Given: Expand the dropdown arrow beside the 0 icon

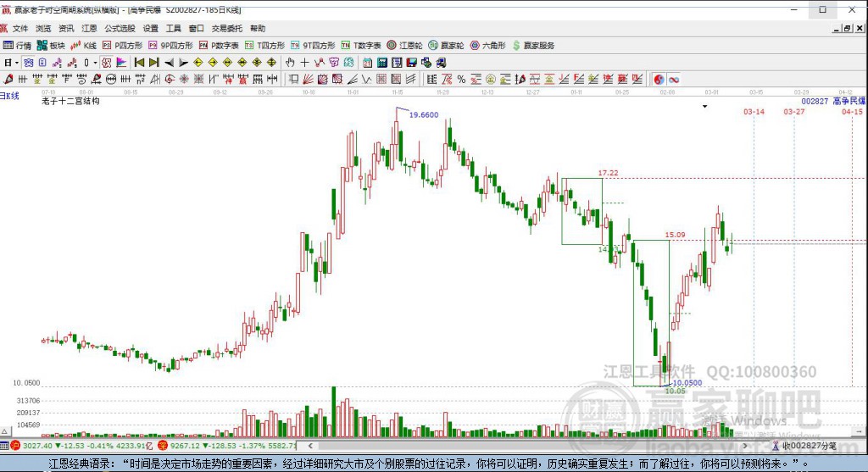Looking at the screenshot, I should tap(95, 63).
